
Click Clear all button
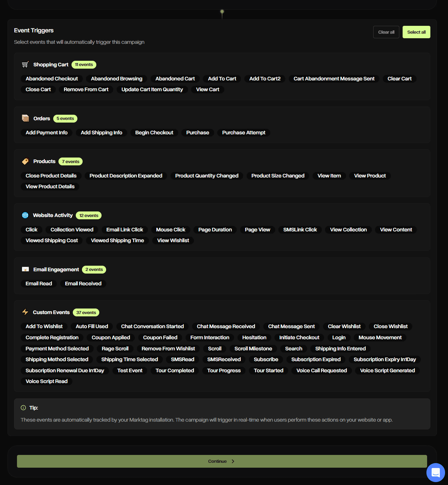(x=386, y=32)
